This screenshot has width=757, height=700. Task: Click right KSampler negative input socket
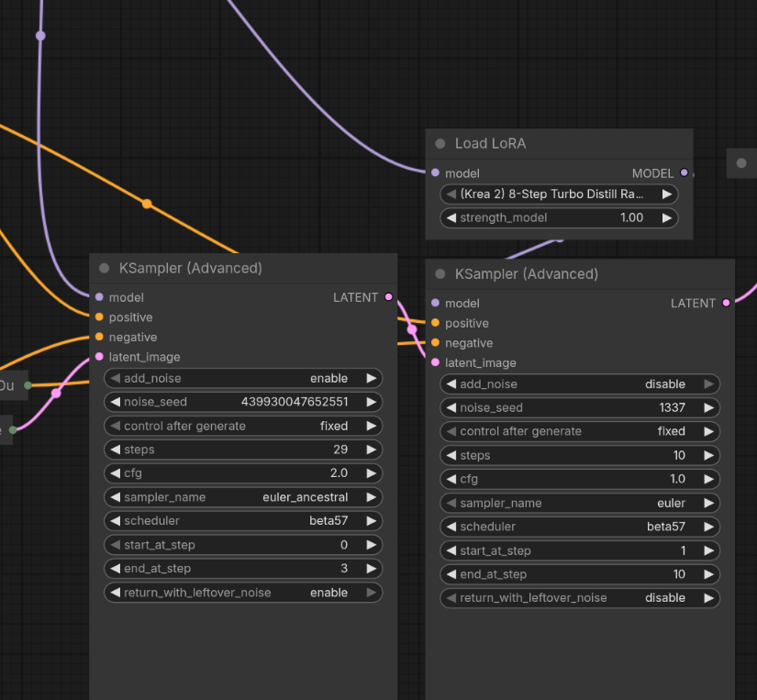point(435,342)
